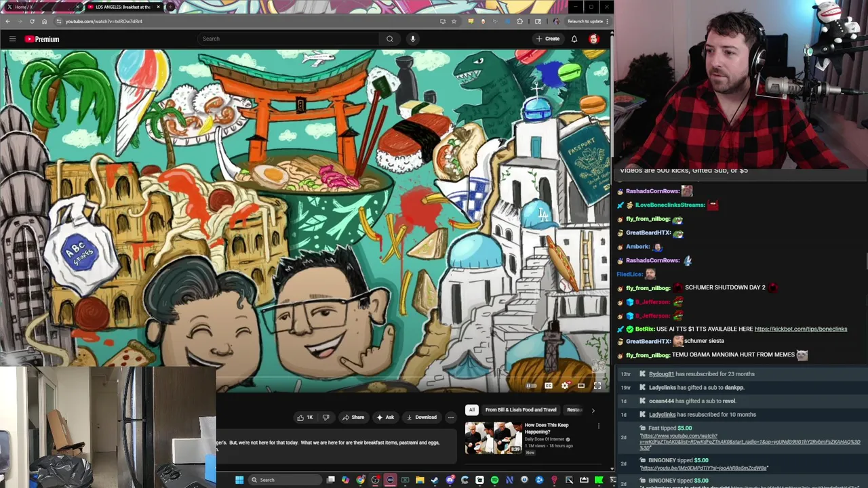Click the Ask AI button
Image resolution: width=868 pixels, height=488 pixels.
point(385,418)
